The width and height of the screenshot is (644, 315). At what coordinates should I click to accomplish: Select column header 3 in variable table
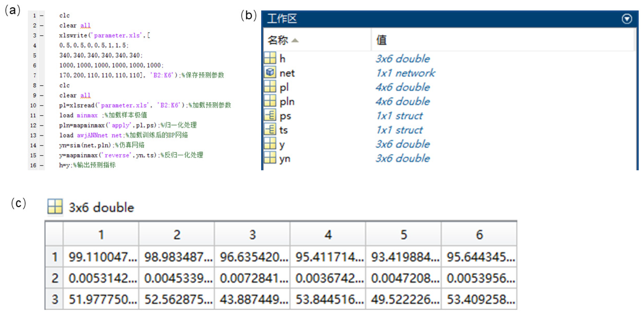pos(252,234)
